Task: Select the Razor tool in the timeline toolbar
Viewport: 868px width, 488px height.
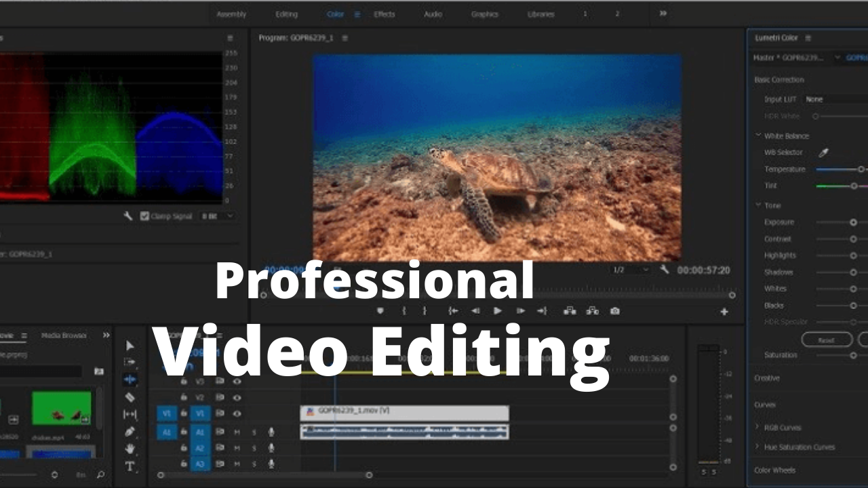Action: point(130,398)
